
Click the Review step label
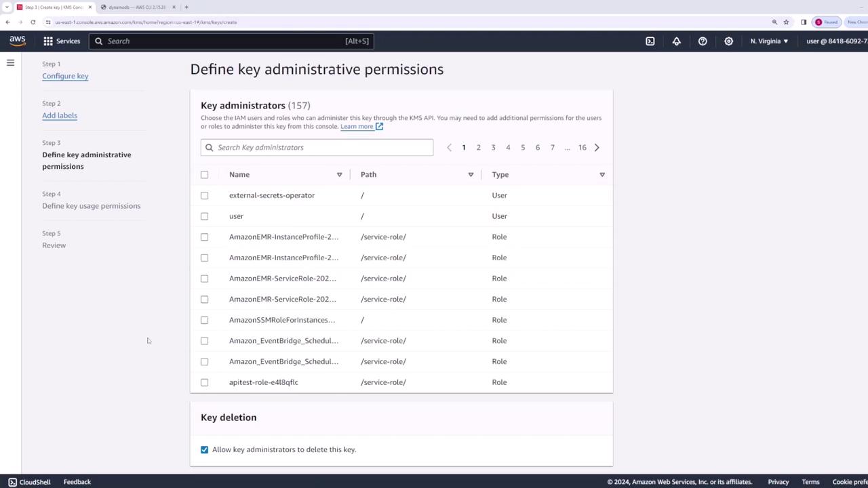54,245
